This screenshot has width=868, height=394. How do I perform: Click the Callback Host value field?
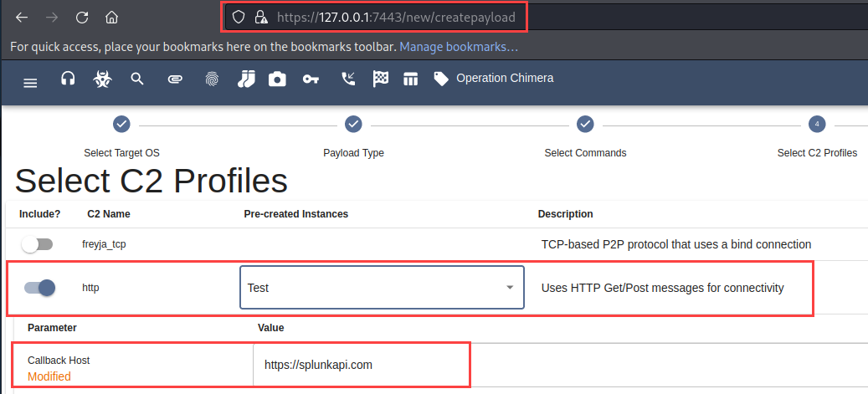click(x=360, y=365)
